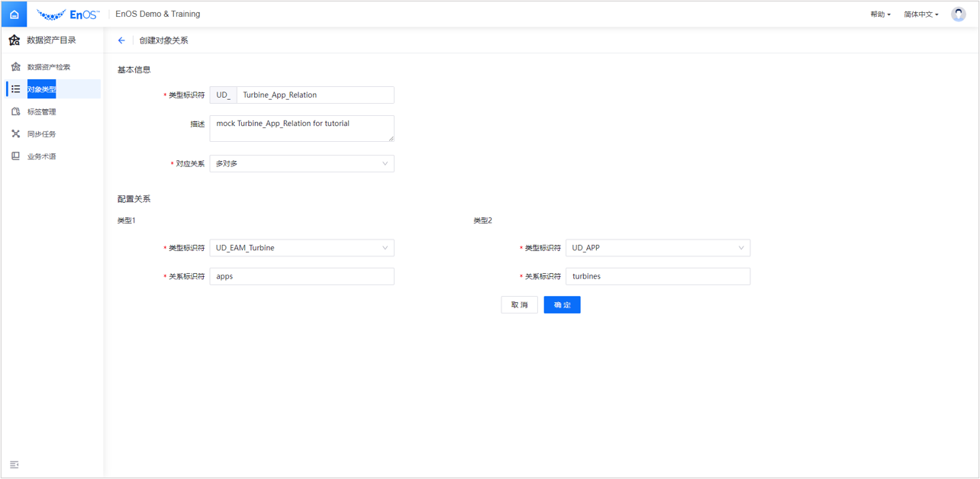This screenshot has width=980, height=479.
Task: Open the UD_APP type identifier dropdown
Action: (658, 247)
